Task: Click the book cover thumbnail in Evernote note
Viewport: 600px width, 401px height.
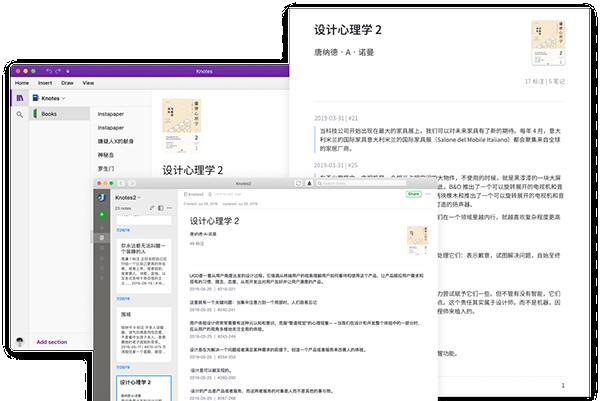Action: click(x=417, y=240)
